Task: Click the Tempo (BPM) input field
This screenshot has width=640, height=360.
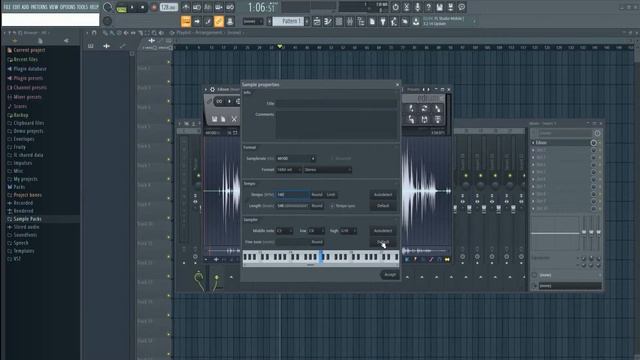Action: pyautogui.click(x=293, y=195)
